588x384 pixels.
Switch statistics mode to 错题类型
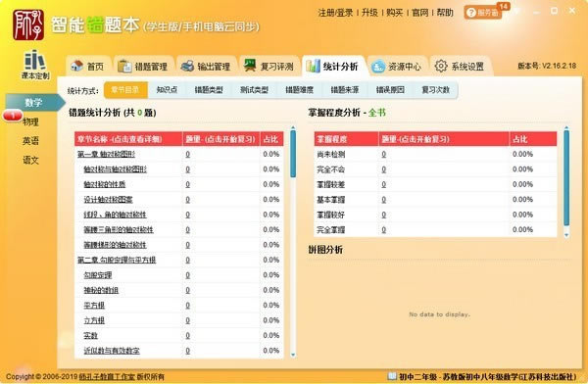click(209, 89)
